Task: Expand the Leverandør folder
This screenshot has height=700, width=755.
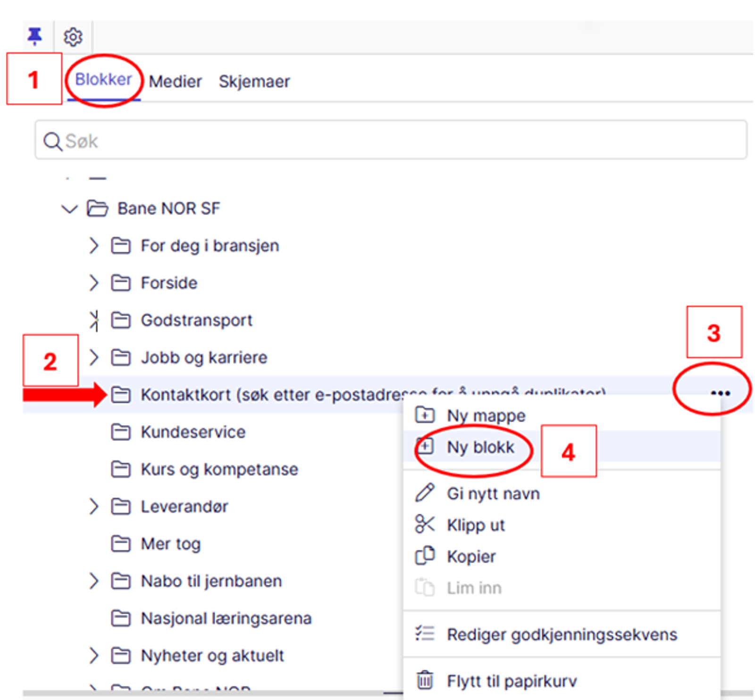Action: tap(94, 507)
